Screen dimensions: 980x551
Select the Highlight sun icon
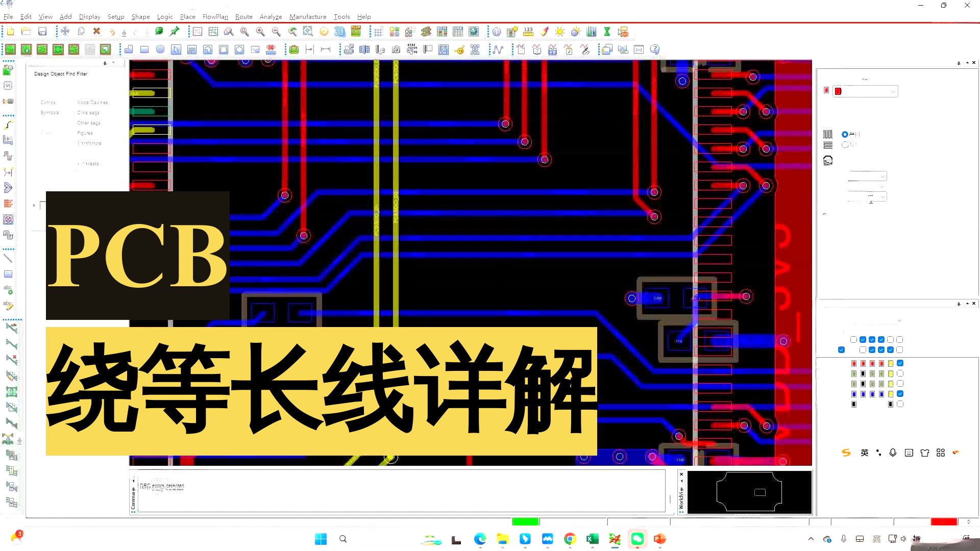coord(560,32)
